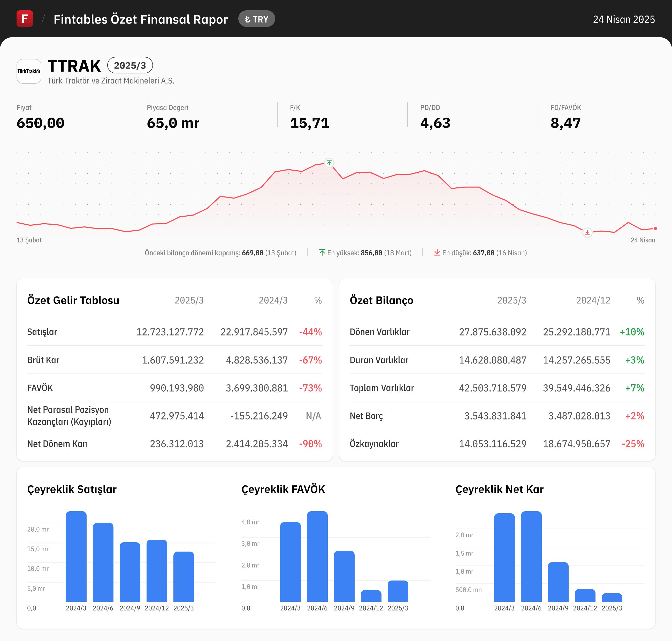Screen dimensions: 672x641
Task: Click the 2024/3 column header in Gelir Tablosu
Action: [x=273, y=300]
